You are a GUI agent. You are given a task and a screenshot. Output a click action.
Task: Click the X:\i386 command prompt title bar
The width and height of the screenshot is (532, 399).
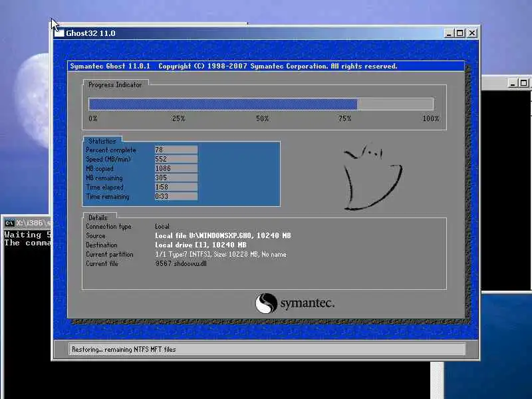pyautogui.click(x=28, y=223)
